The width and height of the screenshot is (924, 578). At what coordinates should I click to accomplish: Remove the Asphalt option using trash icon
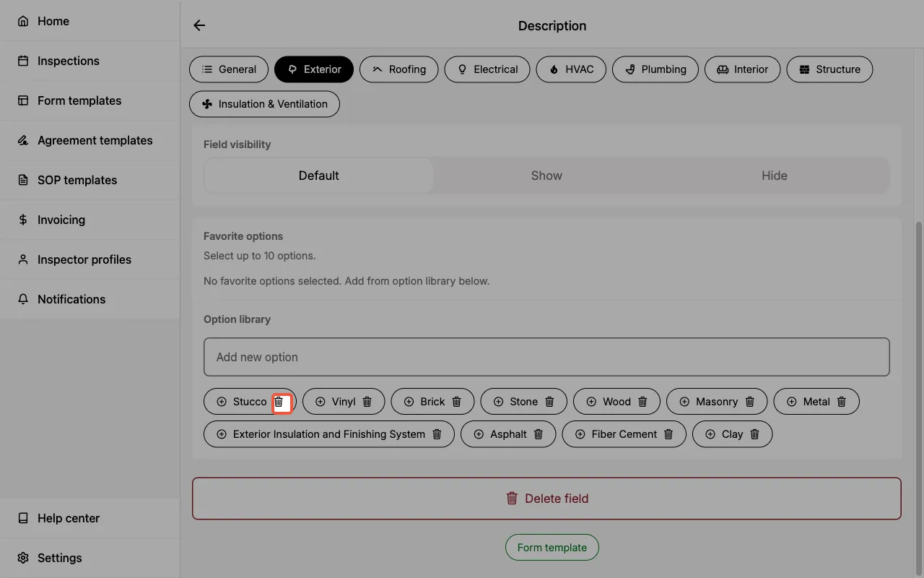539,433
